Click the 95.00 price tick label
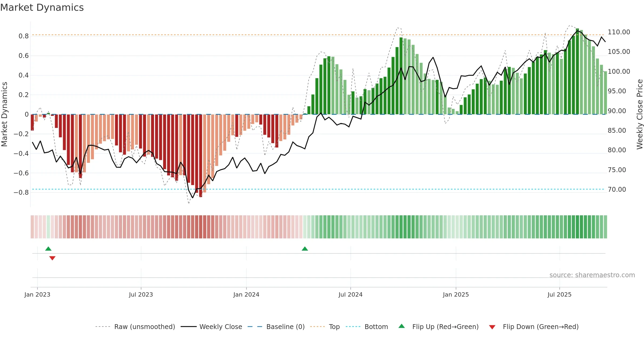 coord(617,91)
